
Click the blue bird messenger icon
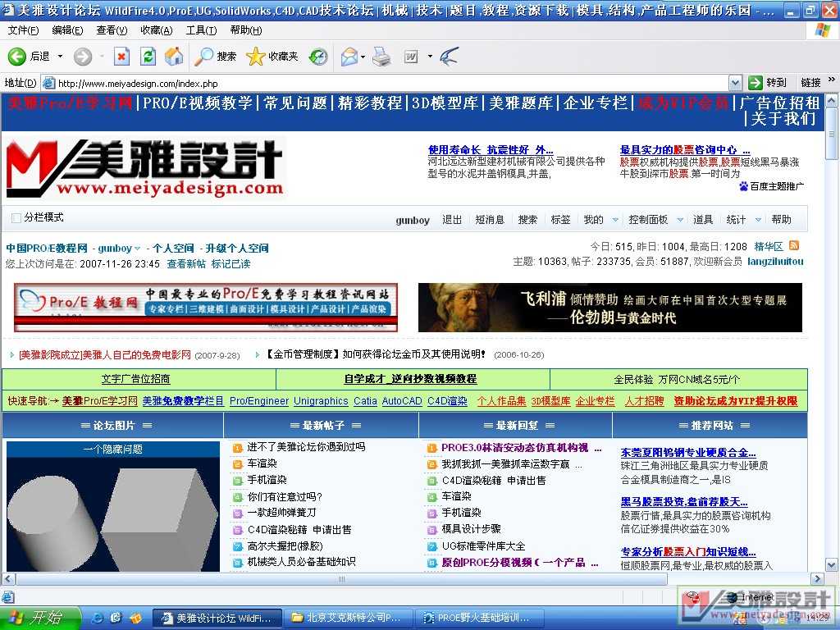point(449,57)
